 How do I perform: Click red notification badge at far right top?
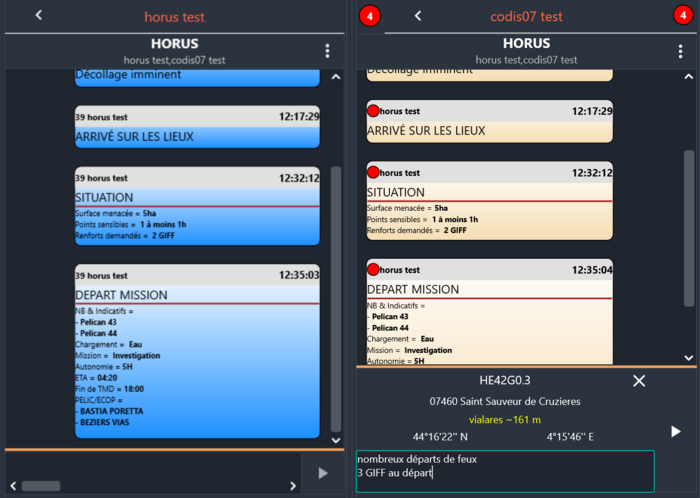[x=683, y=16]
